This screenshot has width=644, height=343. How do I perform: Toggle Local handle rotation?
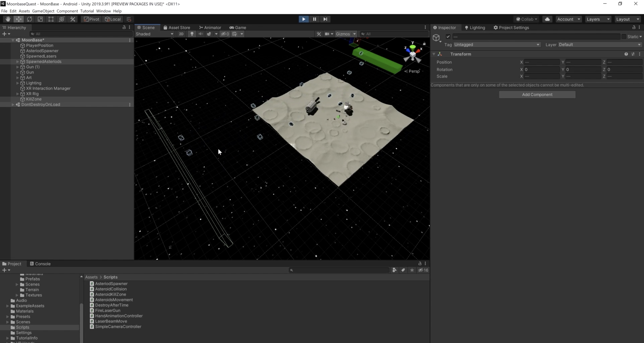[x=113, y=19]
